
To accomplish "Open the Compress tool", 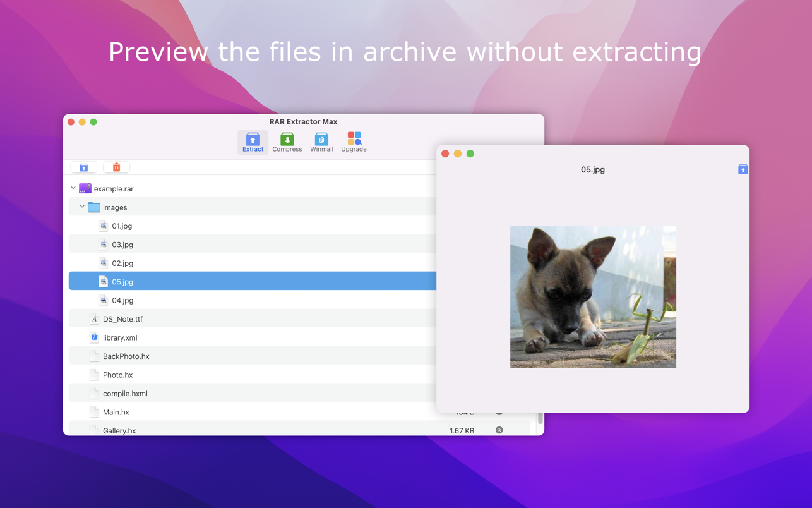I will [x=287, y=142].
